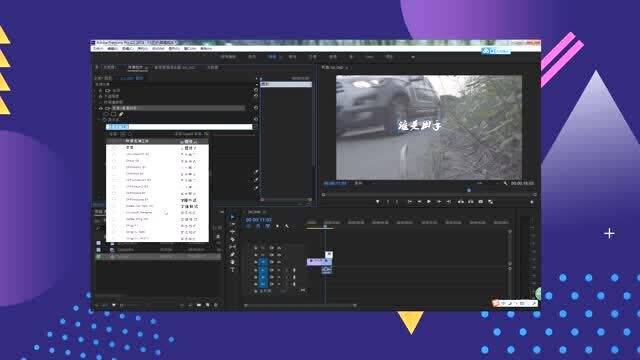Viewport: 640px width, 360px height.
Task: Open the Help menu
Action: pos(206,49)
